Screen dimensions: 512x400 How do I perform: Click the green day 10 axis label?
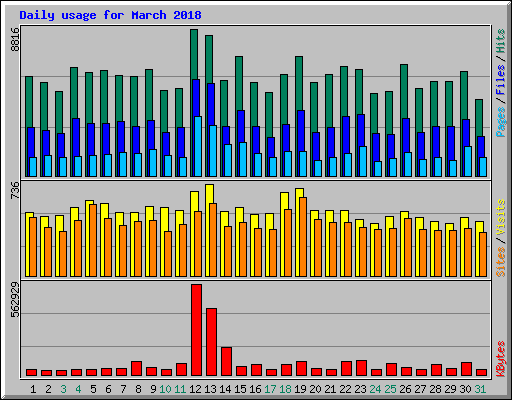click(165, 389)
